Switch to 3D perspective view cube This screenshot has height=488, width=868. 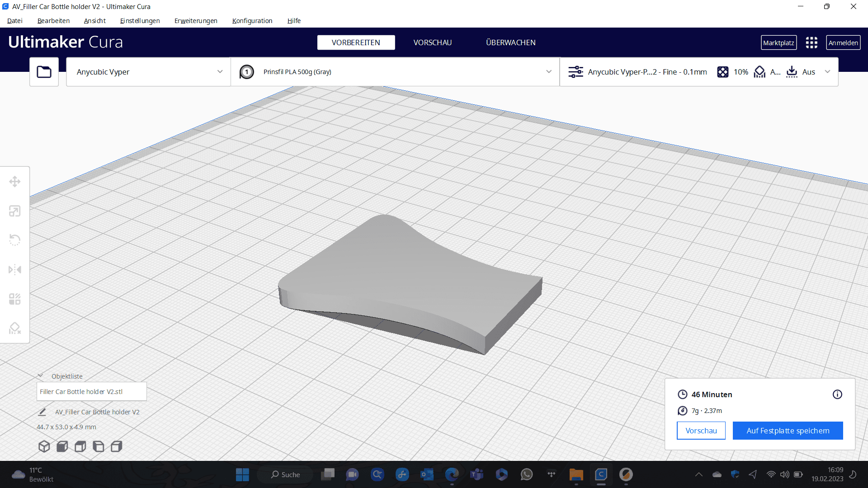tap(44, 446)
